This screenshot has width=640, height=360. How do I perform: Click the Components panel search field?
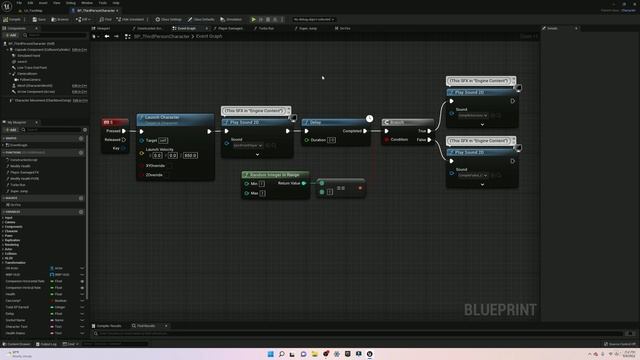click(56, 36)
